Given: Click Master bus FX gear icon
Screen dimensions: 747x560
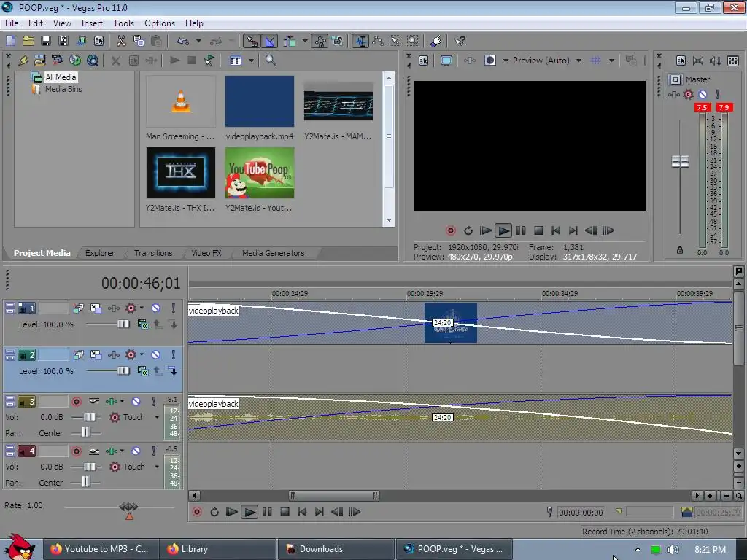Looking at the screenshot, I should coord(688,94).
